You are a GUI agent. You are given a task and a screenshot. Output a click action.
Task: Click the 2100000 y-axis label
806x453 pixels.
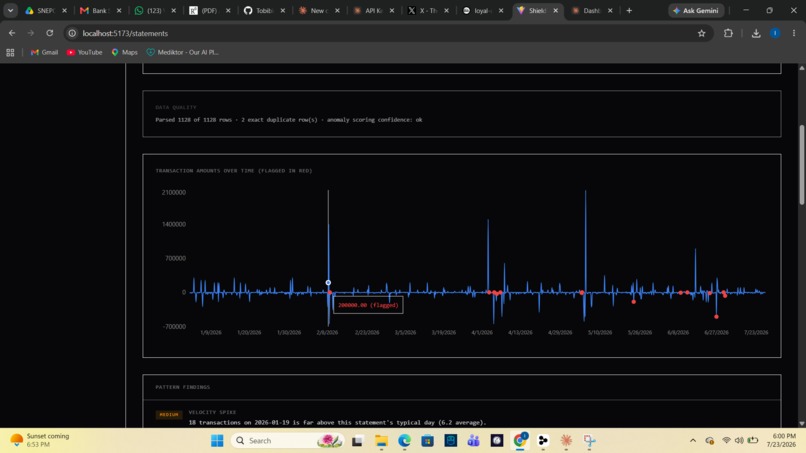pos(174,192)
